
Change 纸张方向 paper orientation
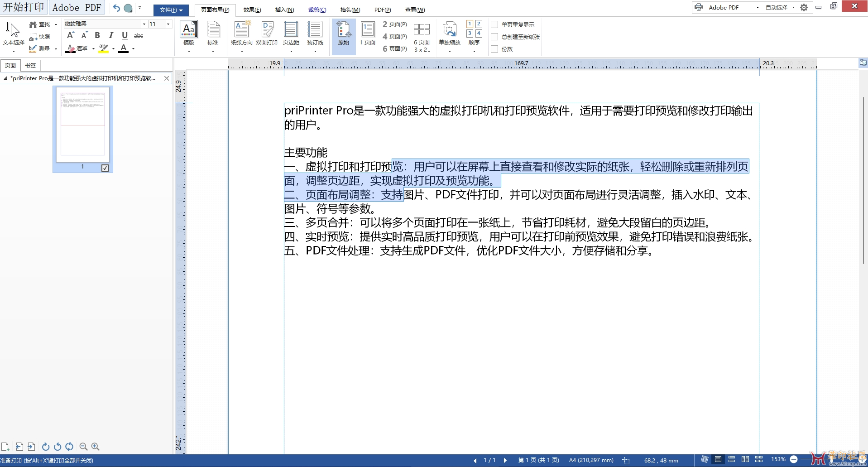click(x=241, y=37)
